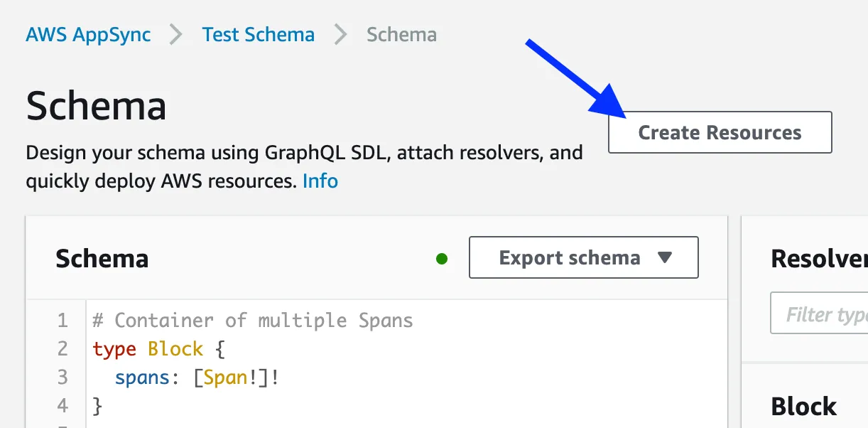The width and height of the screenshot is (868, 428).
Task: Click the green schema status indicator
Action: [x=442, y=259]
